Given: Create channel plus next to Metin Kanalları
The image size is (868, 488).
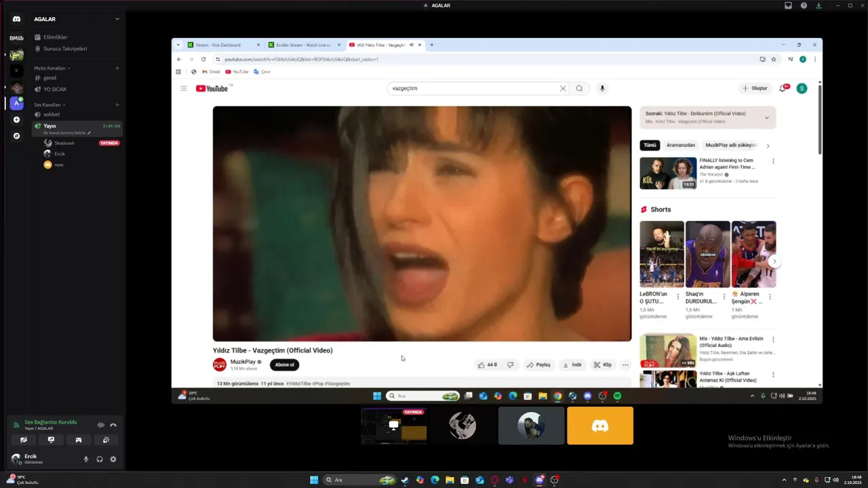Looking at the screenshot, I should [x=117, y=68].
